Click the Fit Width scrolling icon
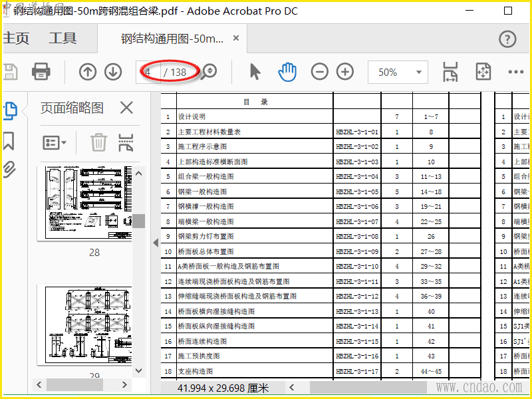The height and width of the screenshot is (399, 532). coord(450,72)
